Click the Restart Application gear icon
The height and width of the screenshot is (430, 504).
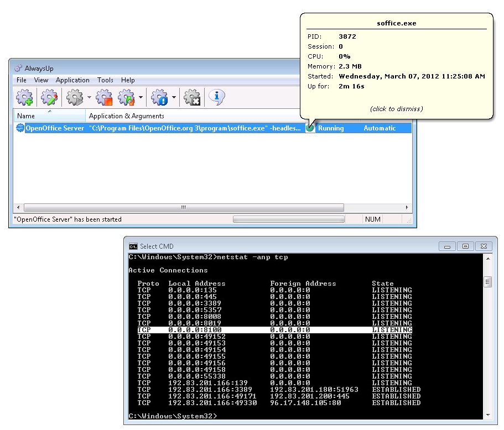coord(126,97)
